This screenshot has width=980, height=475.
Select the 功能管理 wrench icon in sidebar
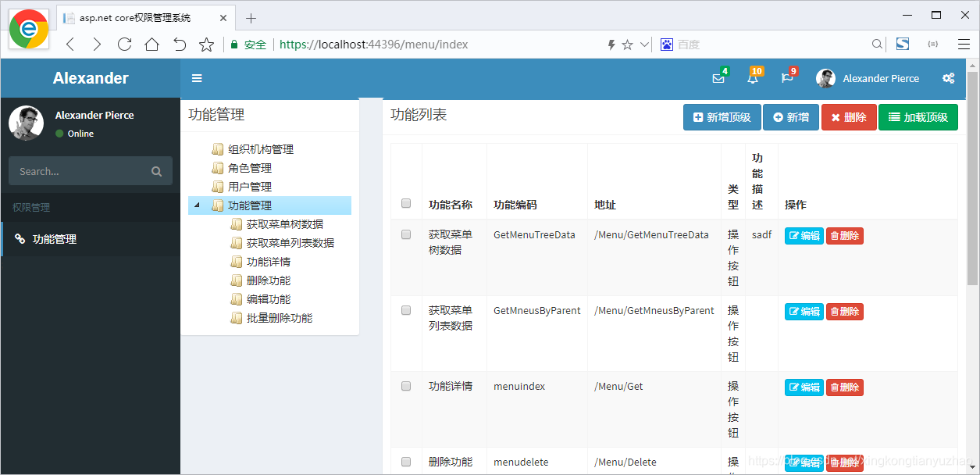click(20, 239)
